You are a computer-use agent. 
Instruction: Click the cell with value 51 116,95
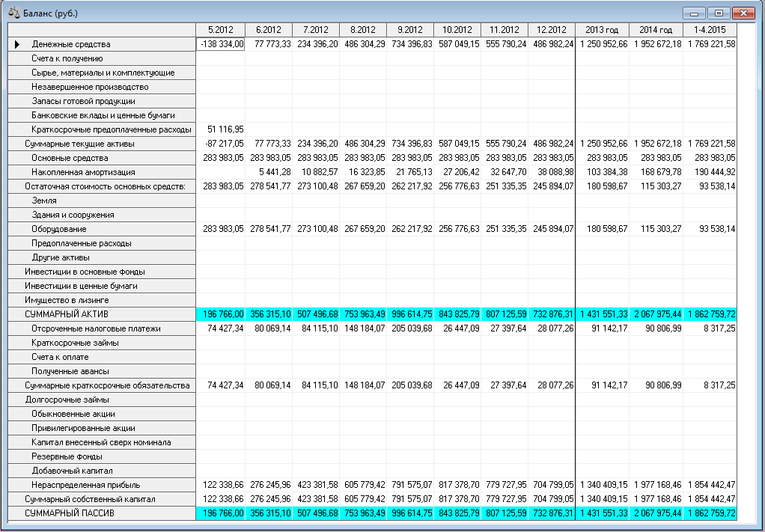221,129
